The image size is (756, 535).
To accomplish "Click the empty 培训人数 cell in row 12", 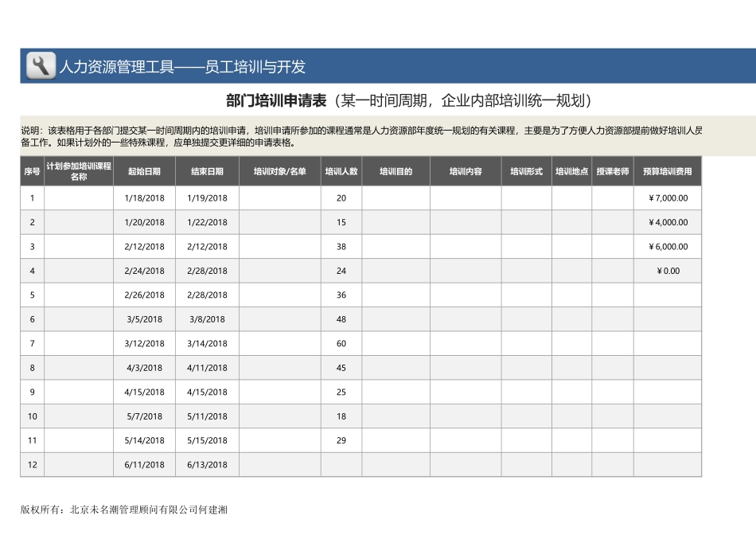I will click(x=341, y=465).
